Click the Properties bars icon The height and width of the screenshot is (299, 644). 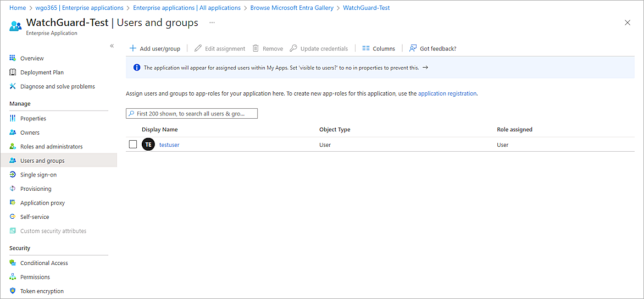pyautogui.click(x=12, y=118)
